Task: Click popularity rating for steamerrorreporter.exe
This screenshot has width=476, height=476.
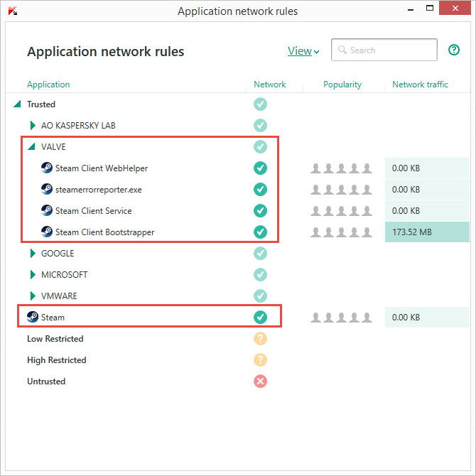Action: [x=341, y=190]
